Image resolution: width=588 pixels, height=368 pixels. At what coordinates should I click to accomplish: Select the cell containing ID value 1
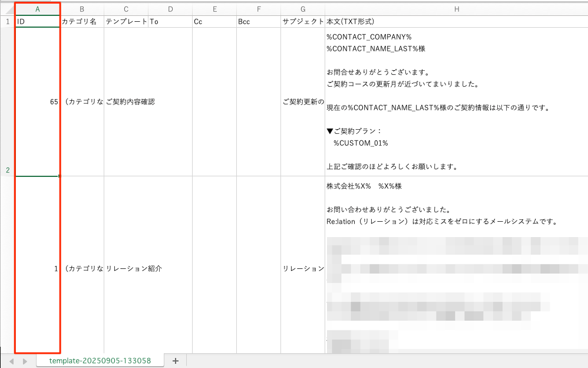click(x=38, y=268)
